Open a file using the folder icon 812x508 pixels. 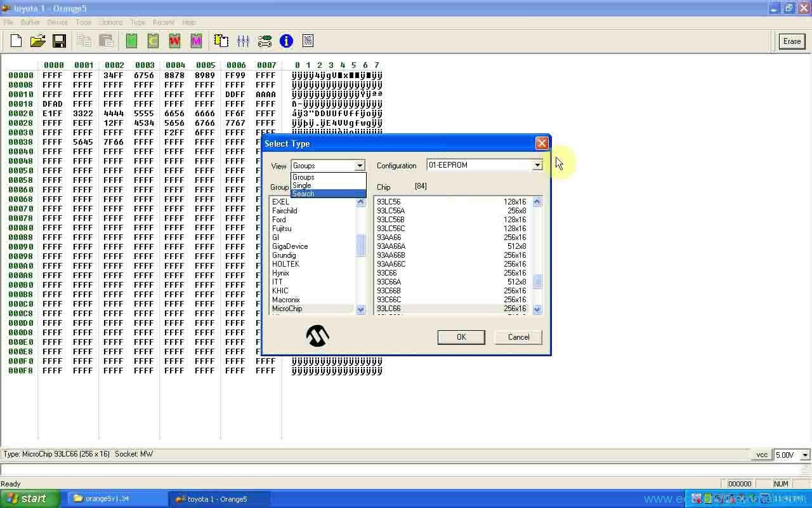[38, 41]
